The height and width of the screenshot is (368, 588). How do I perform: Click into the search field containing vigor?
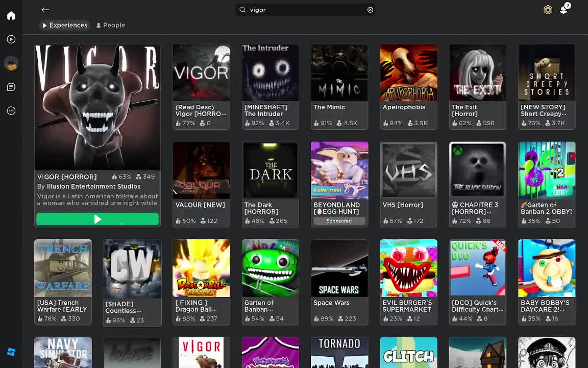[305, 10]
